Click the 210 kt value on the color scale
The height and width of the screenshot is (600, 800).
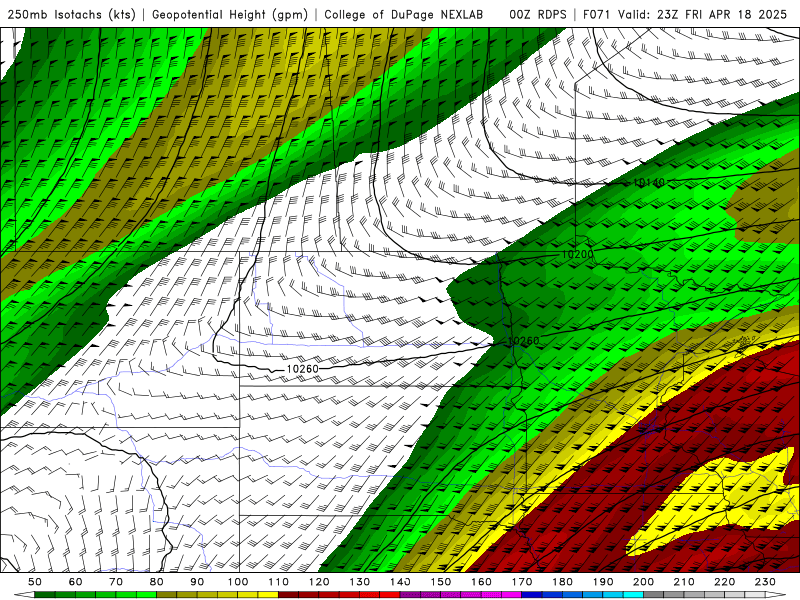click(x=684, y=582)
